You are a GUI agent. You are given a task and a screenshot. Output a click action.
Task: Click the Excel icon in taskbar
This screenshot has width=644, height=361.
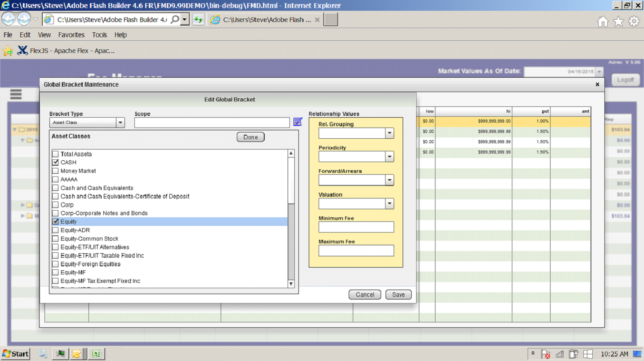96,354
